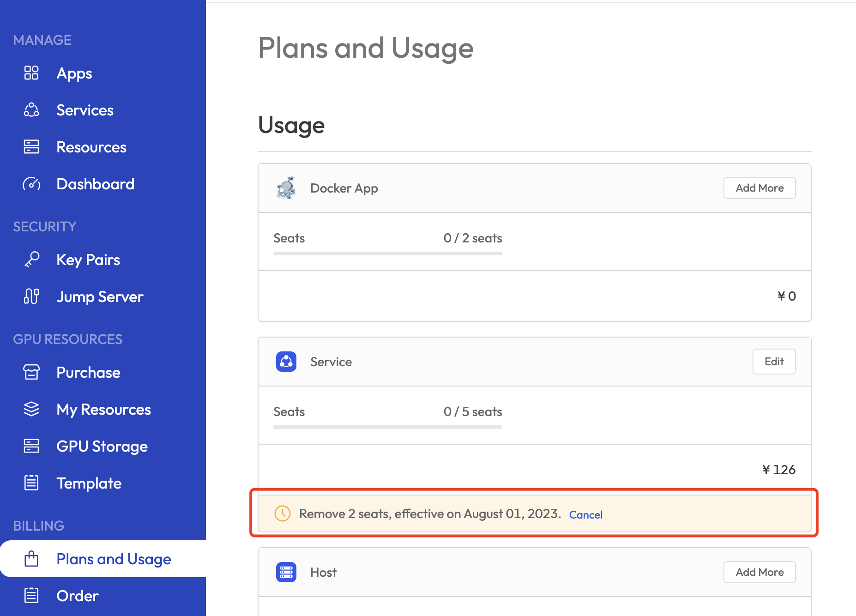856x616 pixels.
Task: Click the Purchase shop icon
Action: pos(31,372)
